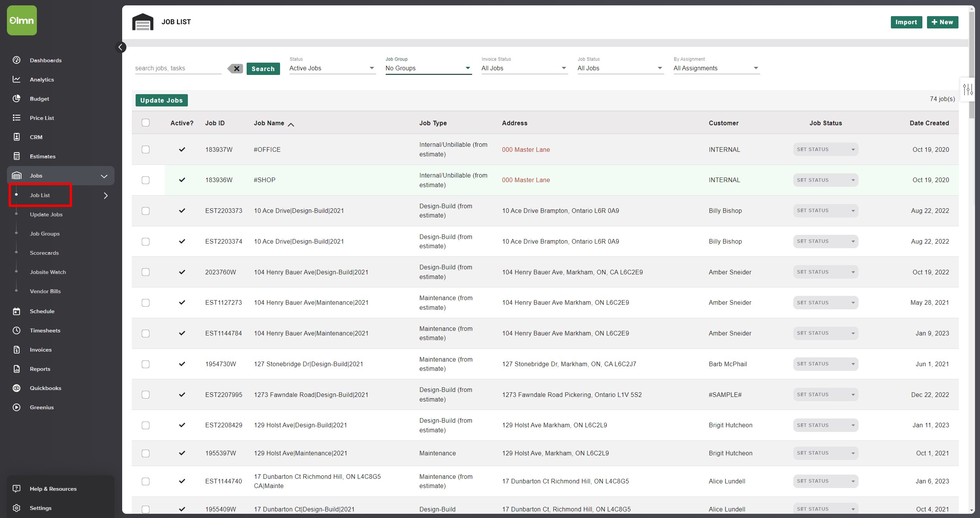Click the Dashboards gauge icon
This screenshot has width=980, height=518.
pyautogui.click(x=17, y=60)
